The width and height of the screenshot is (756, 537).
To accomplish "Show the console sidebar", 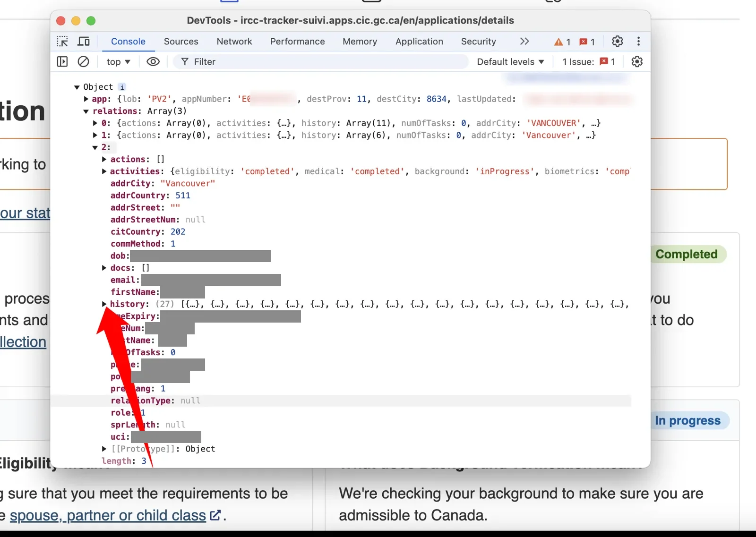I will point(62,62).
